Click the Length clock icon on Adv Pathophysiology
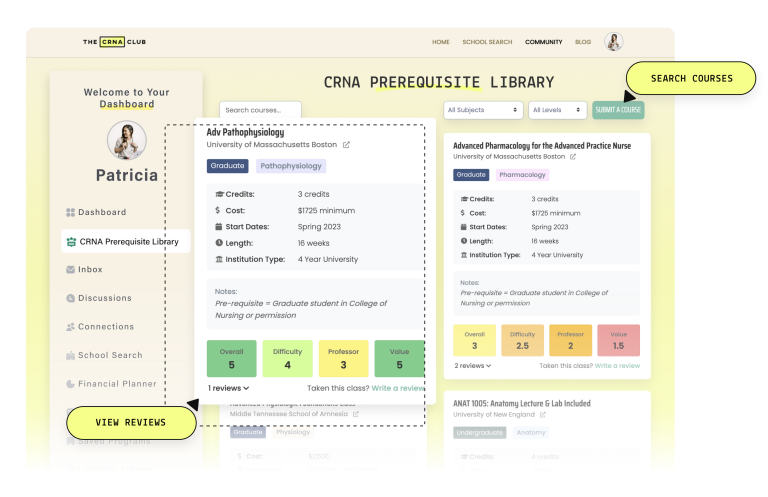This screenshot has height=497, width=768. point(219,243)
